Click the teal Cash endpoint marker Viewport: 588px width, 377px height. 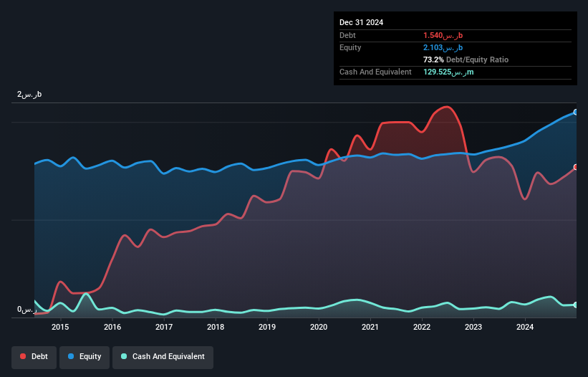pos(576,305)
